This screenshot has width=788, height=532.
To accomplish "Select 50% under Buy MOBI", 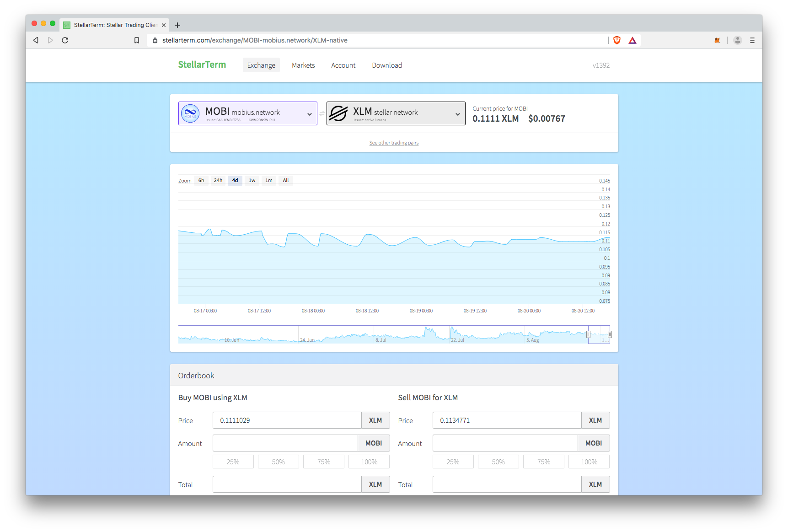I will pos(279,462).
